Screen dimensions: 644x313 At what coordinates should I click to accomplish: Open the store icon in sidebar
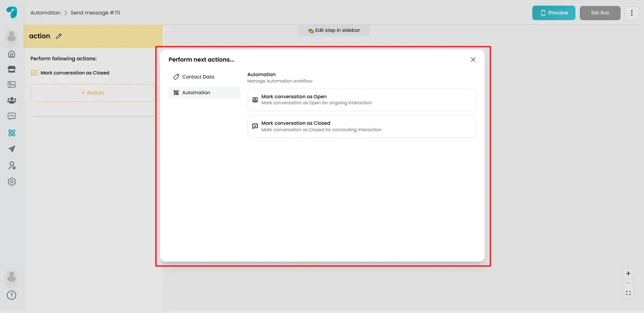(12, 69)
